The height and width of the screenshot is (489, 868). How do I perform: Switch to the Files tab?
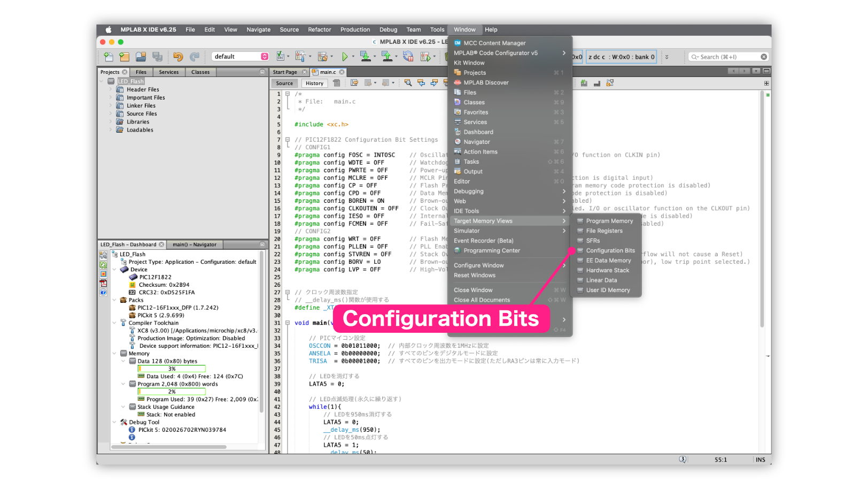point(141,72)
